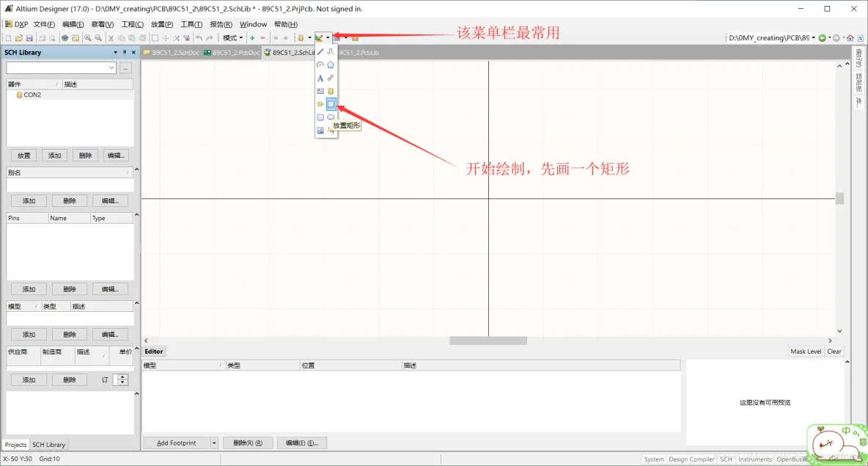Select the Bezier curve tool in palette
This screenshot has width=868, height=466.
coord(331,51)
